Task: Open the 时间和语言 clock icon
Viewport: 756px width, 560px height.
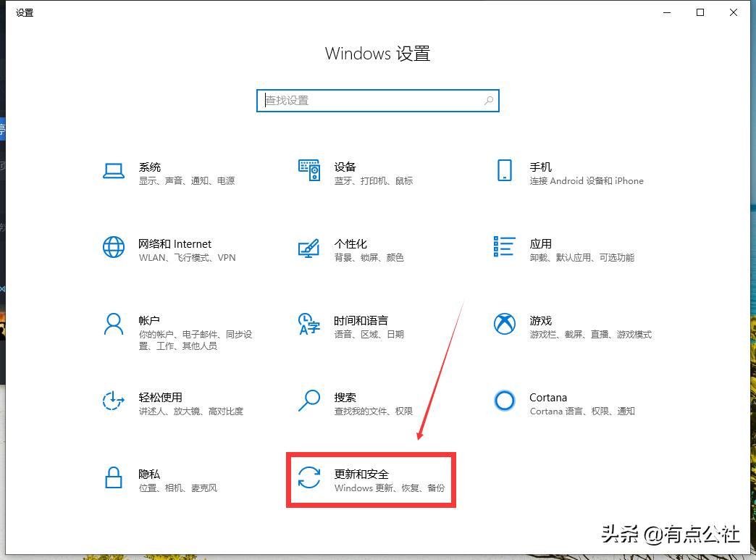Action: click(309, 325)
